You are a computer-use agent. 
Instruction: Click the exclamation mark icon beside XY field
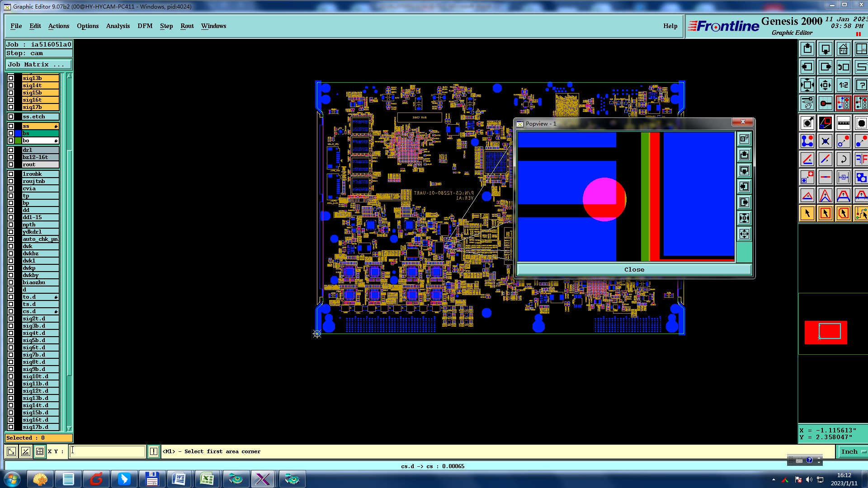pyautogui.click(x=154, y=451)
